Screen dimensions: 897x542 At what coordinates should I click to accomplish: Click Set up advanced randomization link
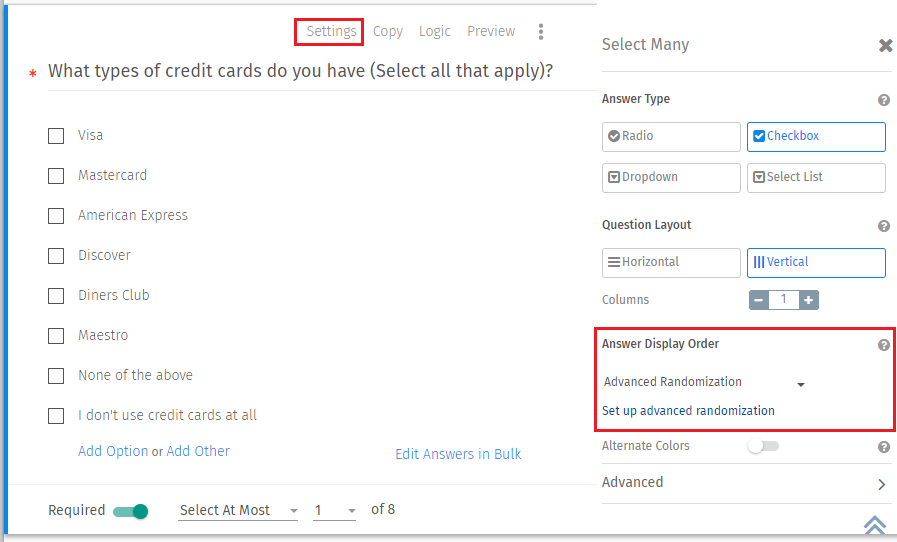click(688, 411)
